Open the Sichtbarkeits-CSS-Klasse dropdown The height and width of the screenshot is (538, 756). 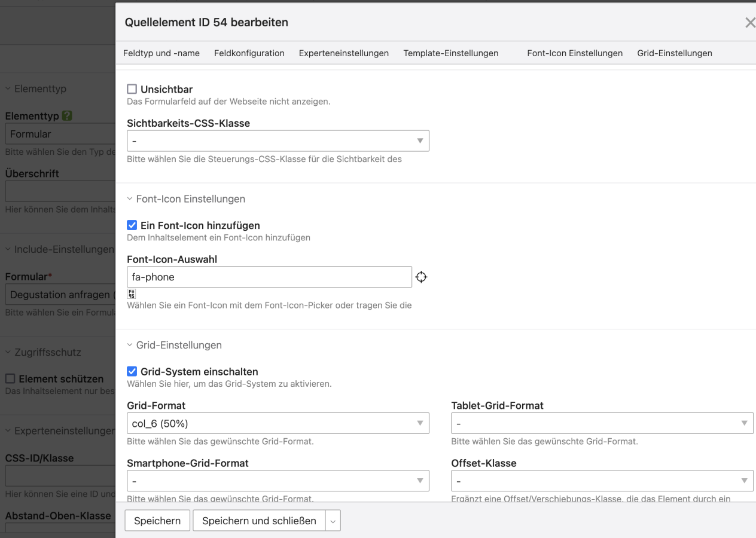(278, 141)
